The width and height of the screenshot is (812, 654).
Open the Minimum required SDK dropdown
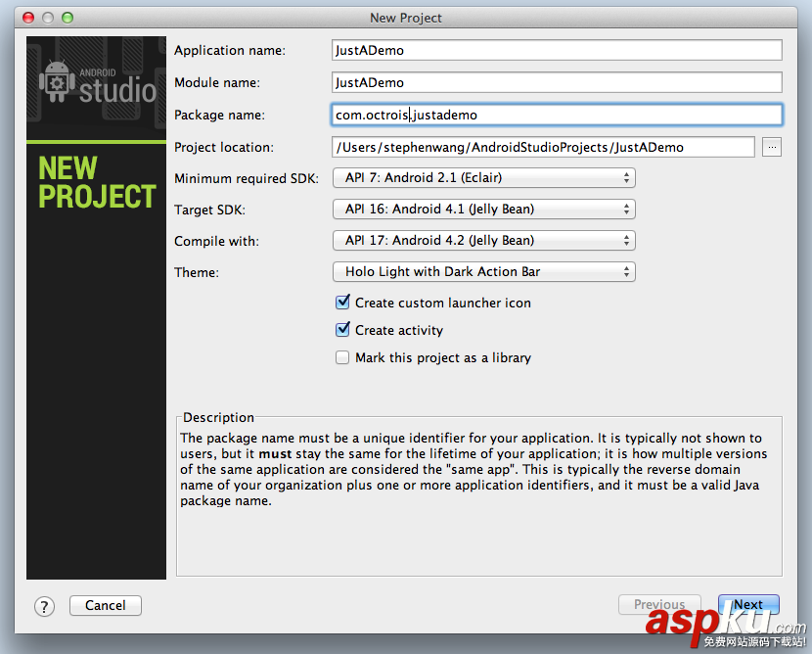coord(483,177)
